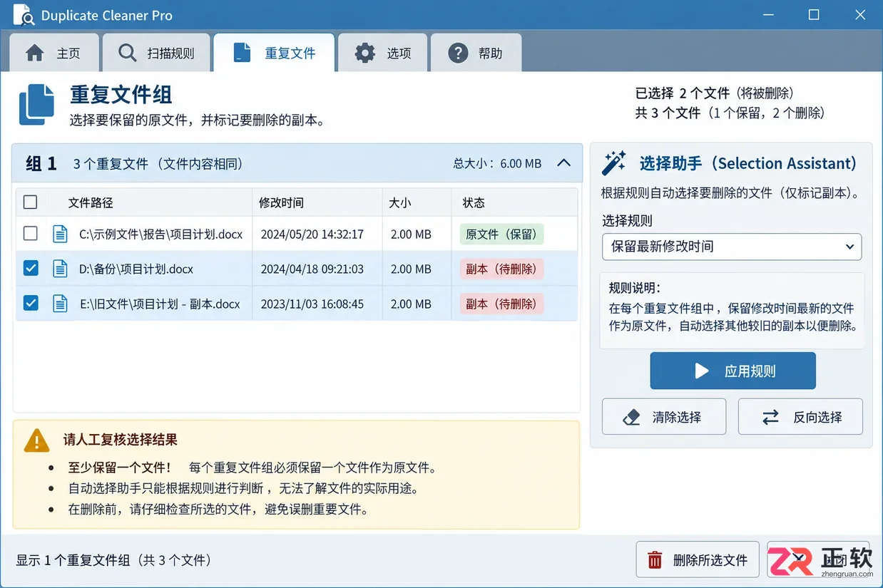Image resolution: width=883 pixels, height=588 pixels.
Task: Click the 清除选择 button
Action: point(664,417)
